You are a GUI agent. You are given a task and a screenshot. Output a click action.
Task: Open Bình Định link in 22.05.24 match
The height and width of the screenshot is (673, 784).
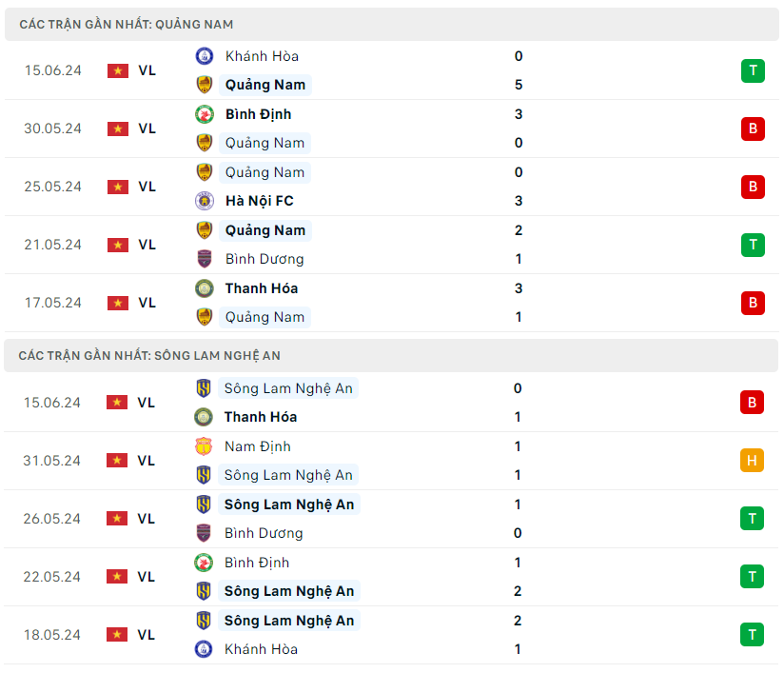point(257,563)
